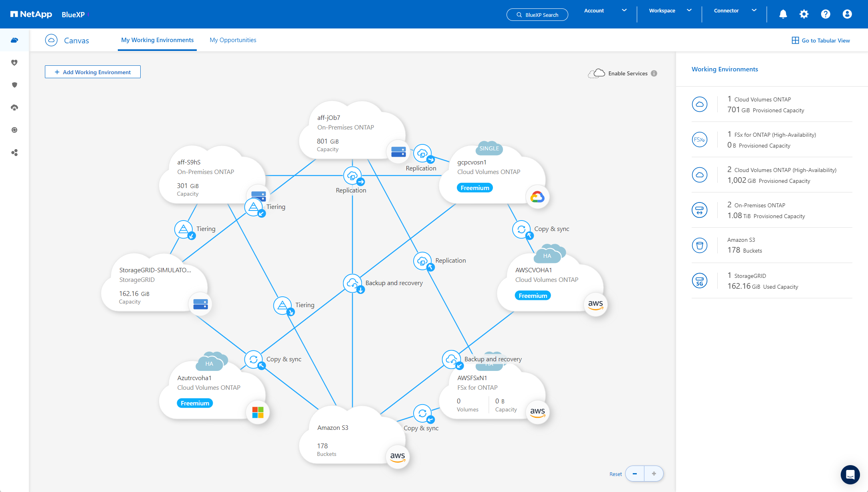The width and height of the screenshot is (868, 492).
Task: Zoom out canvas with minus button
Action: [635, 474]
